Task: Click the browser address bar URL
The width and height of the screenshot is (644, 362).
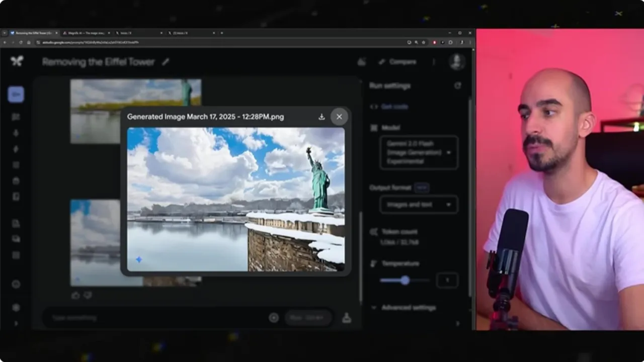Action: [91, 42]
